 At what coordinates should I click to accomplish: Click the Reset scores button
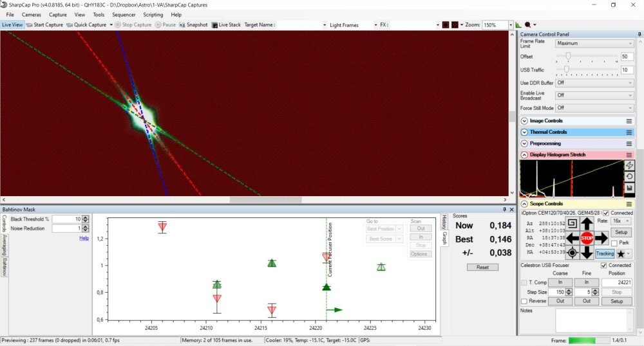tap(482, 268)
